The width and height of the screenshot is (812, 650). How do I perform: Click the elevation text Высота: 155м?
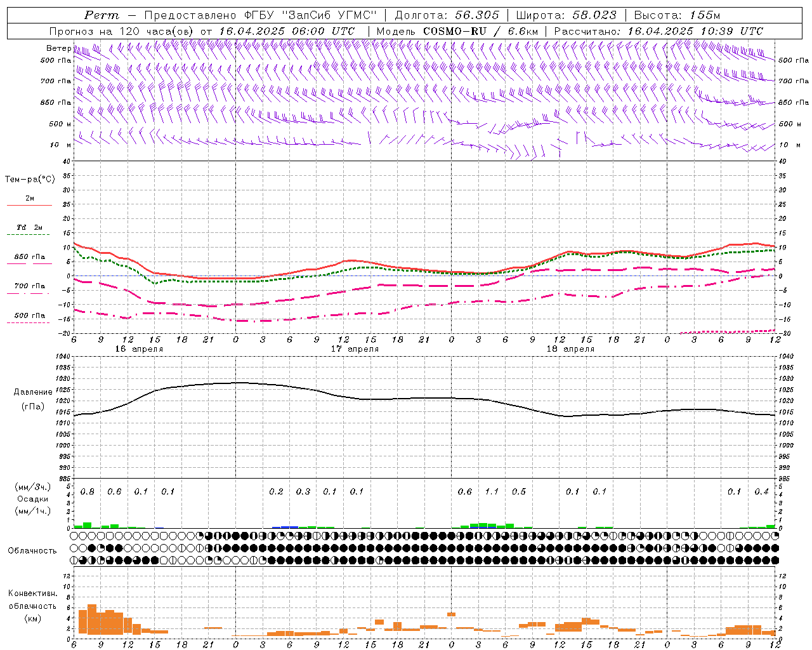tap(677, 15)
